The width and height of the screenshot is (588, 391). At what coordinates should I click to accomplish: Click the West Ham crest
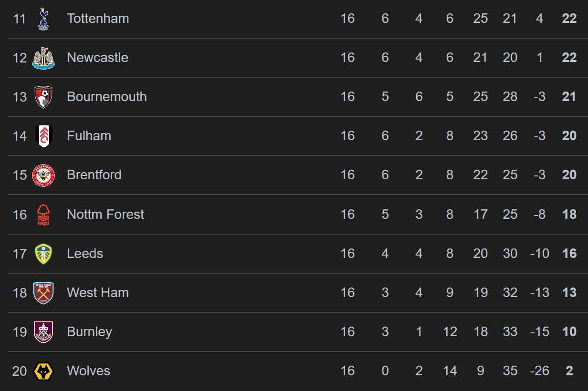click(43, 293)
